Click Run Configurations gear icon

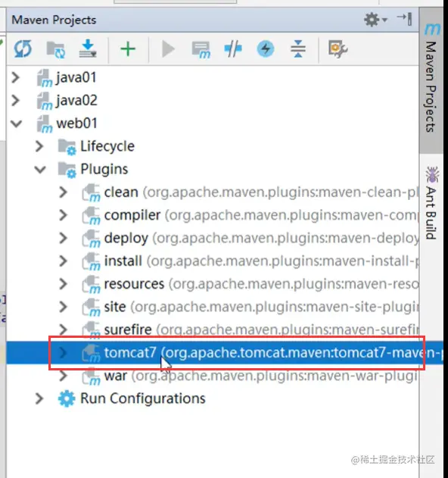67,398
